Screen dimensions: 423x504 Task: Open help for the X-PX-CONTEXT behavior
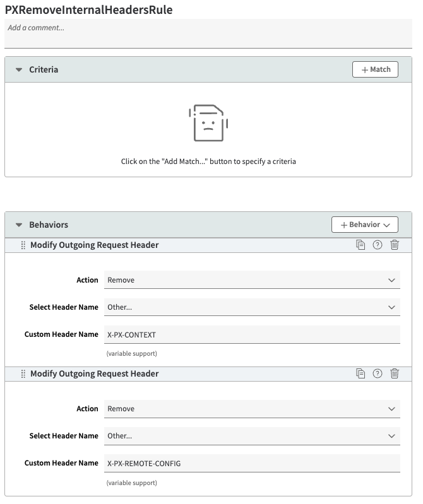378,245
